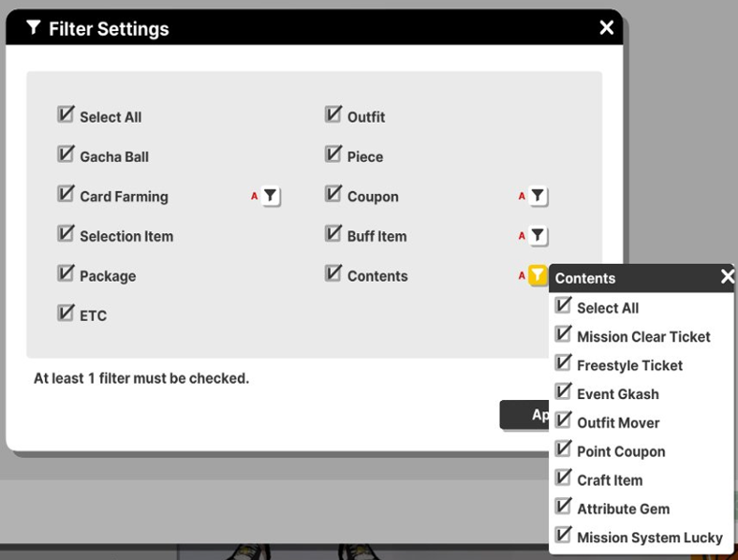Uncheck Mission Clear Ticket in Contents
The image size is (738, 560).
tap(564, 334)
